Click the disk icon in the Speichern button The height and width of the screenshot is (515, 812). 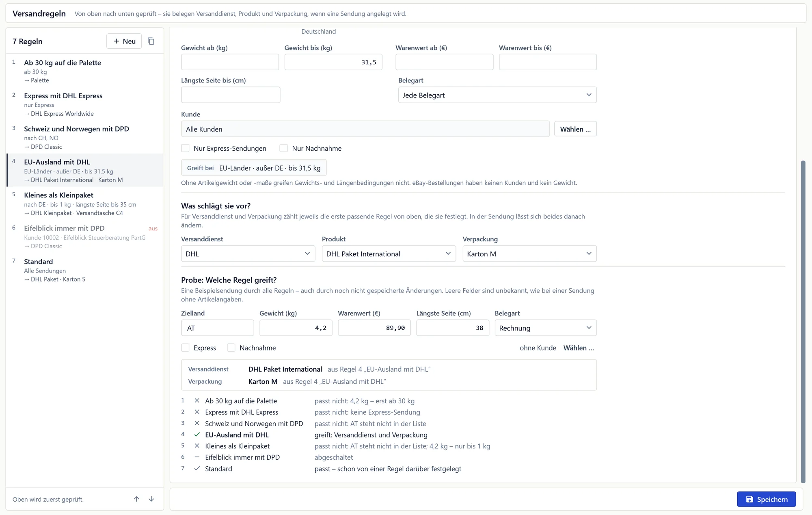coord(749,499)
